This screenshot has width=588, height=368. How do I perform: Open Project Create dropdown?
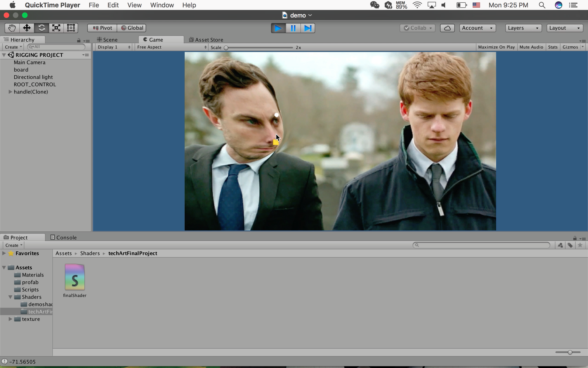(x=14, y=245)
